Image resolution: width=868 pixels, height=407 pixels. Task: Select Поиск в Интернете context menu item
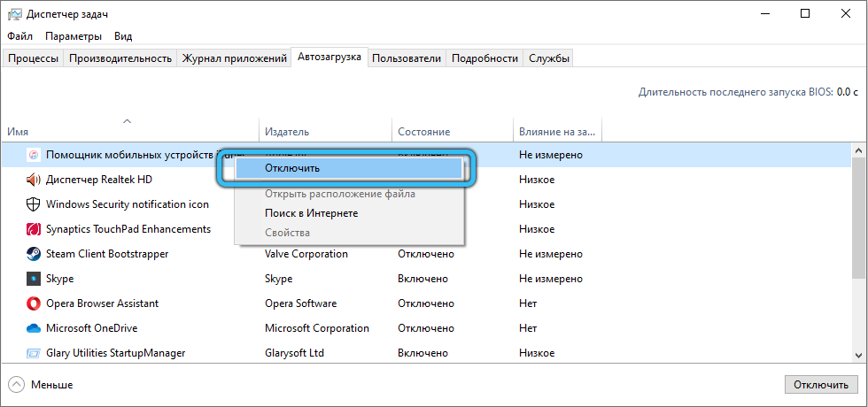pos(311,213)
